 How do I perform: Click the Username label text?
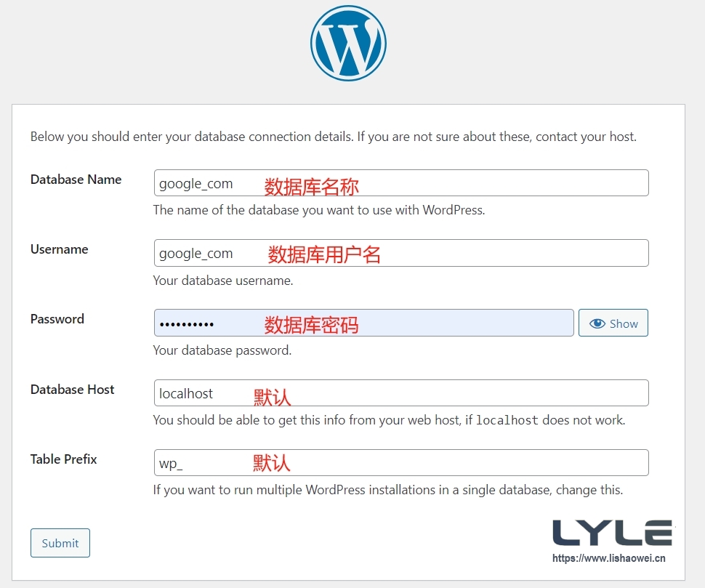(x=59, y=249)
